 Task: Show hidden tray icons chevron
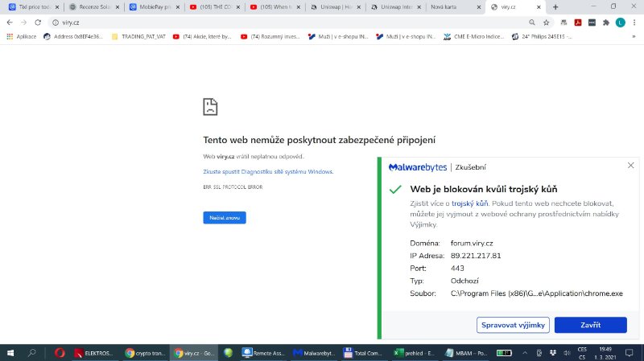pyautogui.click(x=525, y=353)
